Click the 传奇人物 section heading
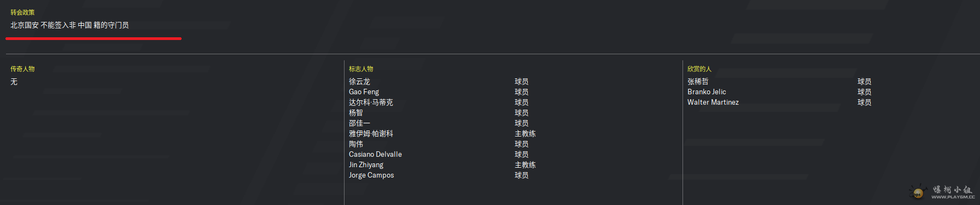This screenshot has width=980, height=205. click(x=22, y=69)
